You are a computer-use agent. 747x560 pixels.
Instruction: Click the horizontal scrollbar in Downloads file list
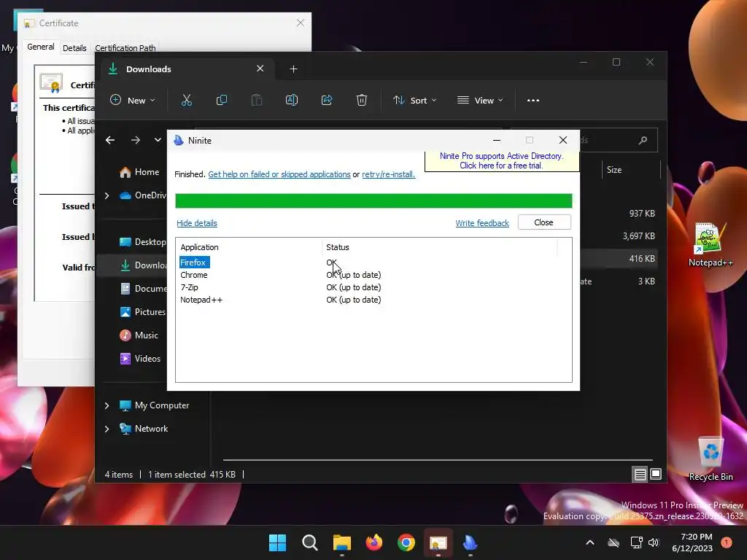coord(438,460)
